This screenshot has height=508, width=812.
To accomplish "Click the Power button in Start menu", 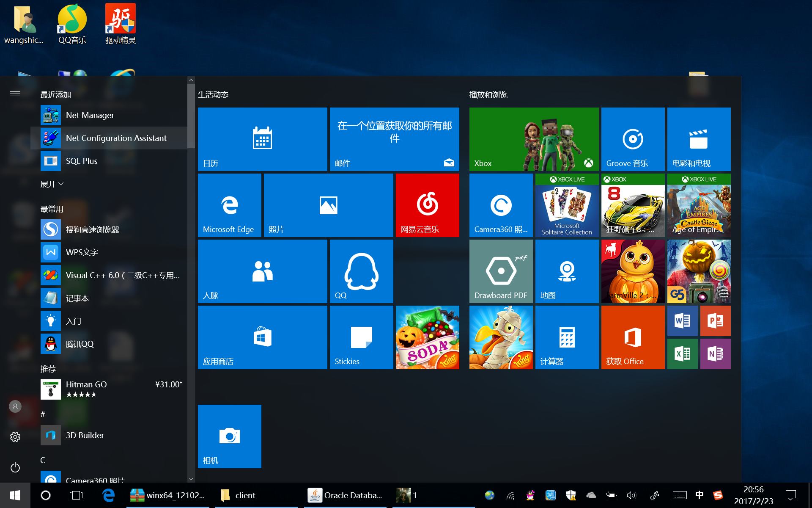I will click(x=15, y=467).
